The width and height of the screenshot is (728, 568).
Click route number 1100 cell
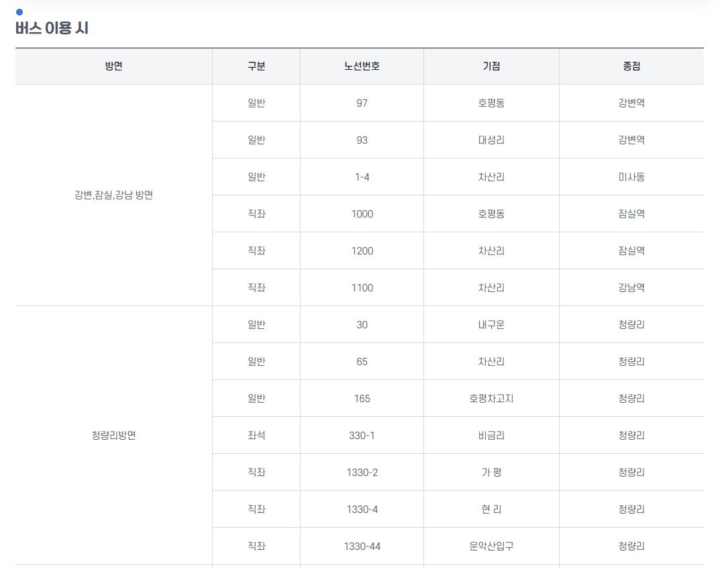coord(362,288)
